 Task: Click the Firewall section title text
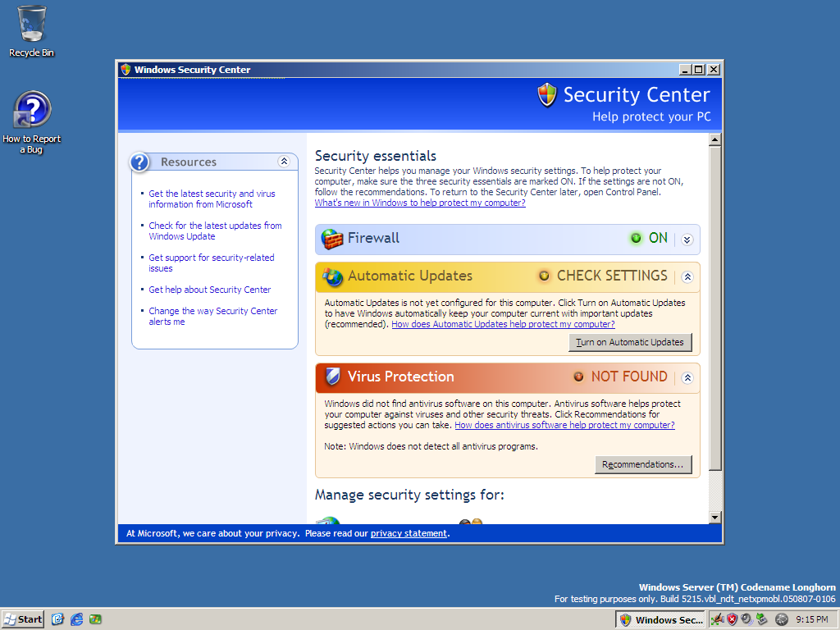tap(373, 238)
